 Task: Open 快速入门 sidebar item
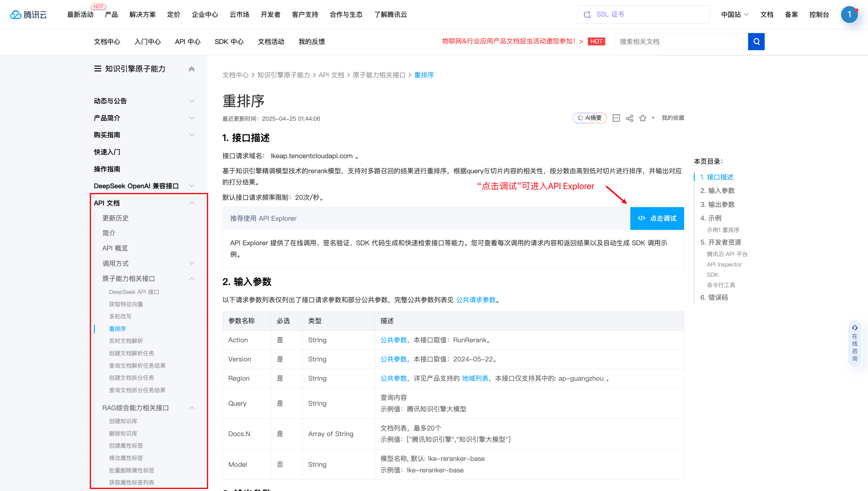pyautogui.click(x=107, y=152)
